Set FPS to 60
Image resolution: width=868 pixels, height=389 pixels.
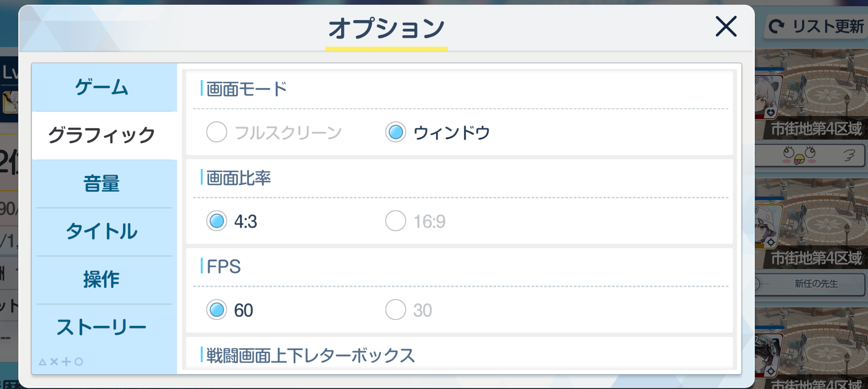coord(217,310)
